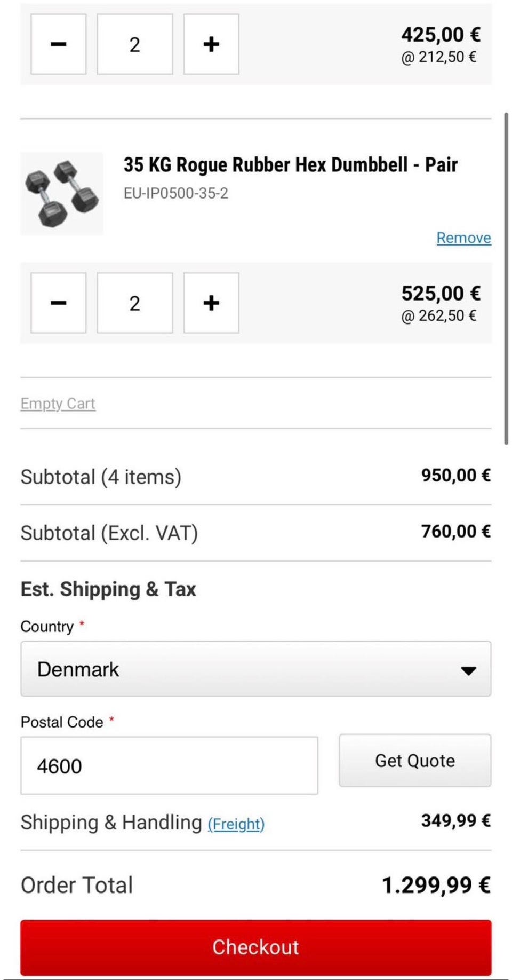
Task: Click the Est. Shipping & Tax heading
Action: tap(108, 589)
